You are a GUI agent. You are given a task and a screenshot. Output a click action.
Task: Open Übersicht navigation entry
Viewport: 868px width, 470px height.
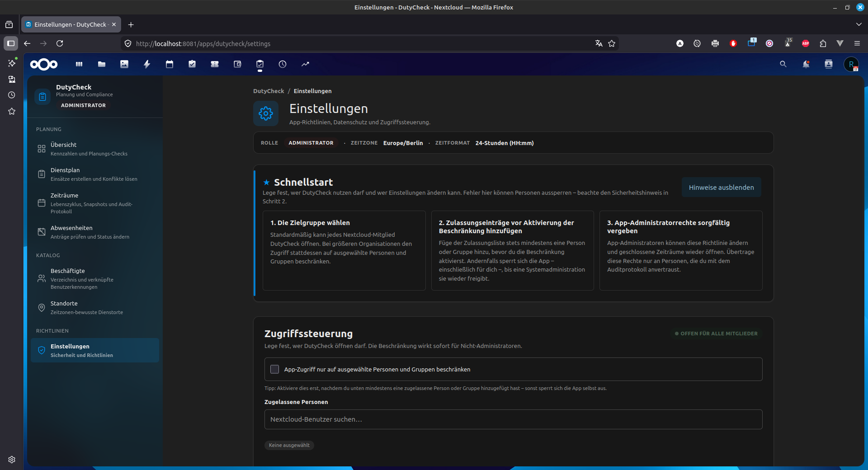click(95, 149)
